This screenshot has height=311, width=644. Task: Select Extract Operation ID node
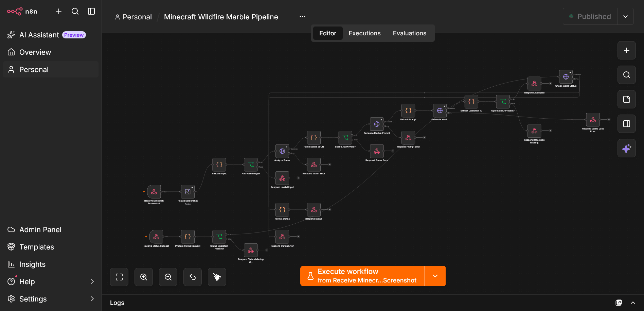[471, 102]
